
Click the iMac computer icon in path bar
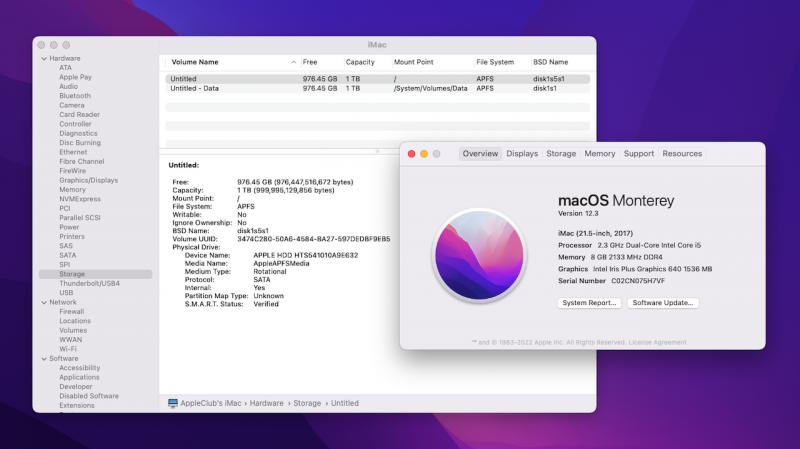pyautogui.click(x=173, y=403)
